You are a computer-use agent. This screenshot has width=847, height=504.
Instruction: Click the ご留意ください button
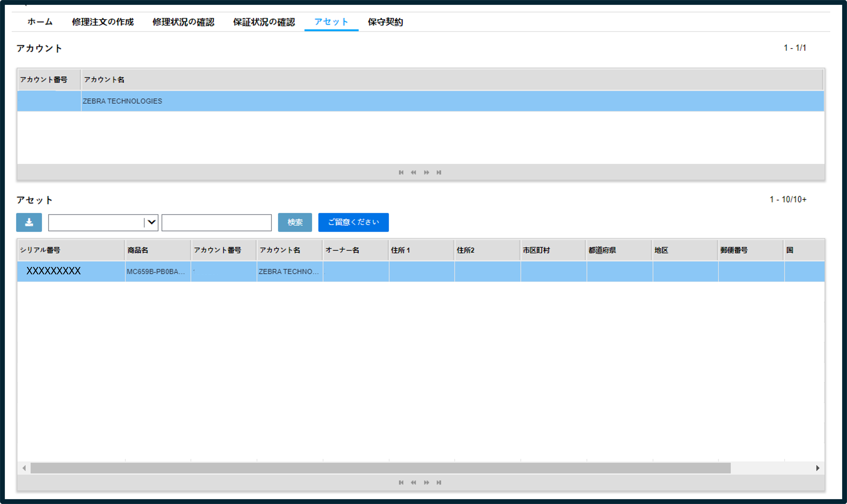(x=353, y=222)
